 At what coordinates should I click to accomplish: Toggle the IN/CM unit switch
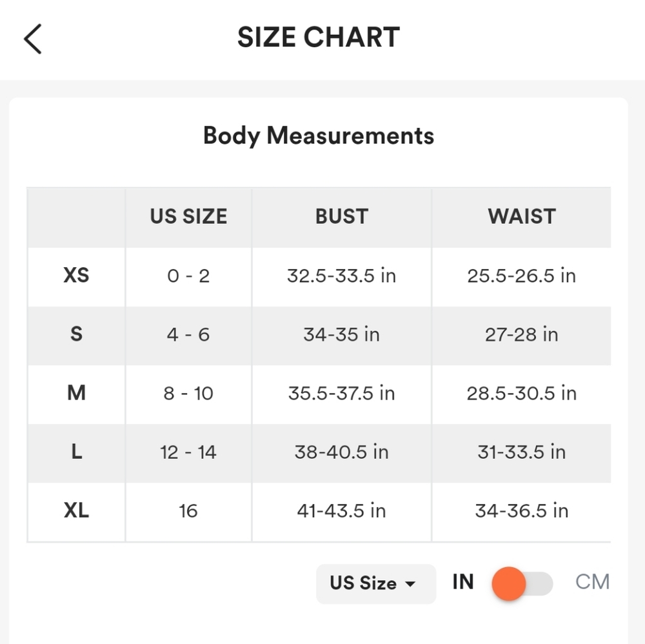tap(522, 584)
